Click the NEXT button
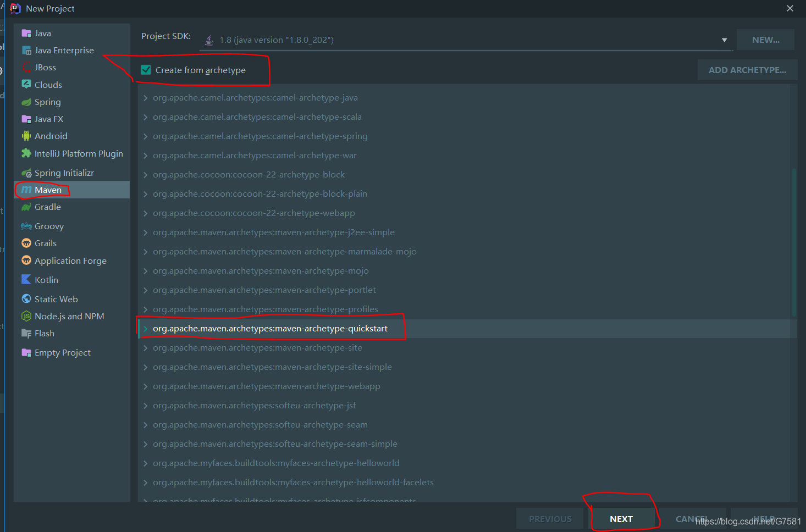The image size is (806, 532). click(x=621, y=519)
